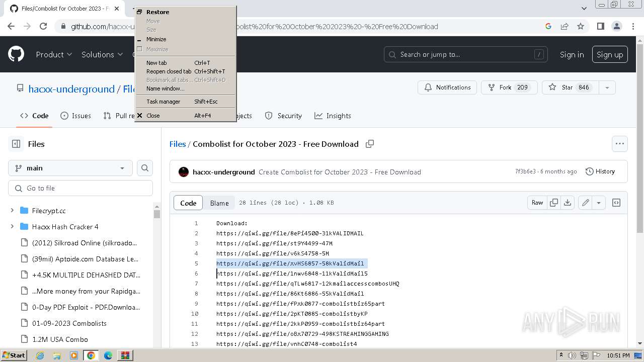Select Close Alt+F4 in the menu
The width and height of the screenshot is (644, 362).
tap(185, 116)
